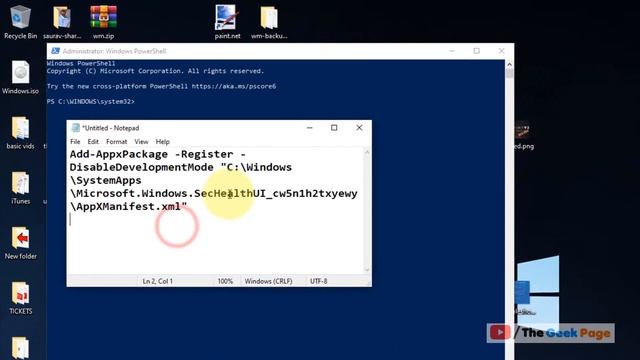Select the New folder desktop icon
Viewport: 640px width, 360px height.
20,243
